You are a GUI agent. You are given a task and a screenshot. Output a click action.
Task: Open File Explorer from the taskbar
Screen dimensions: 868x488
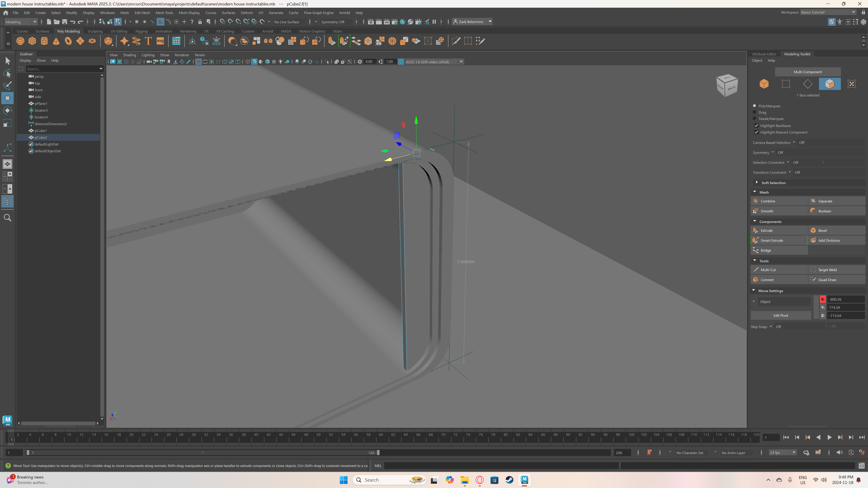(x=465, y=480)
